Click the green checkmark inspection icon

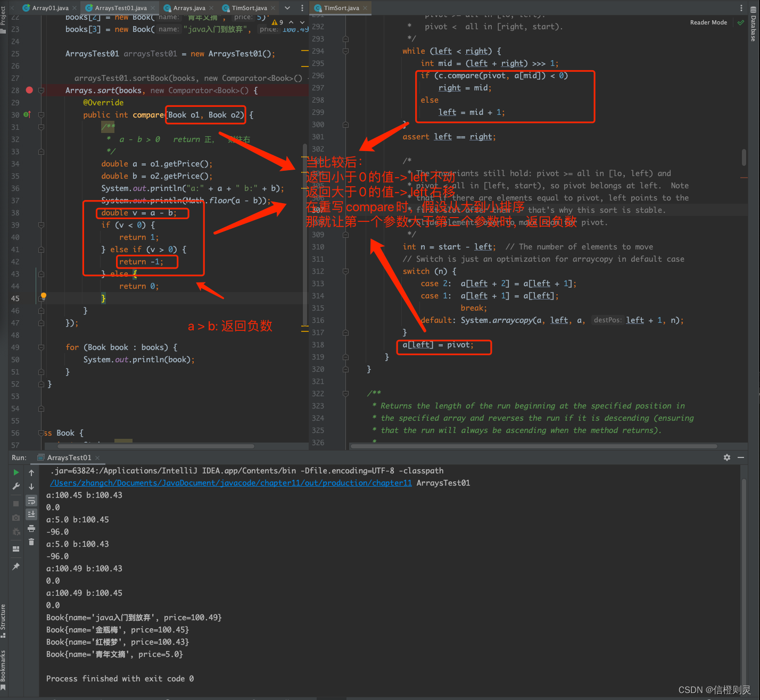pyautogui.click(x=740, y=22)
